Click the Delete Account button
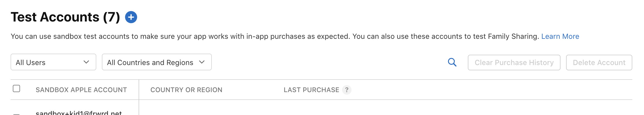This screenshot has width=644, height=115. [x=599, y=63]
